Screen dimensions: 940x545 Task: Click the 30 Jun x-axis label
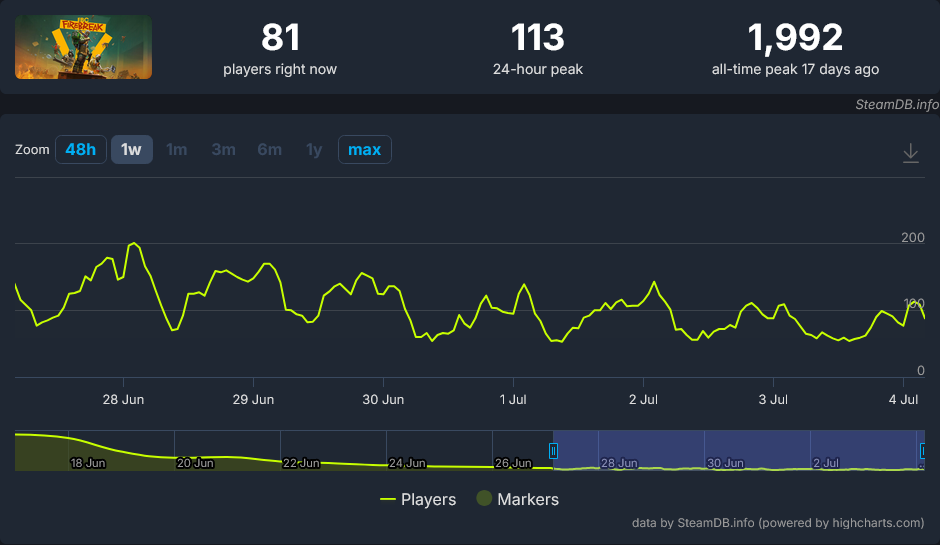coord(383,399)
